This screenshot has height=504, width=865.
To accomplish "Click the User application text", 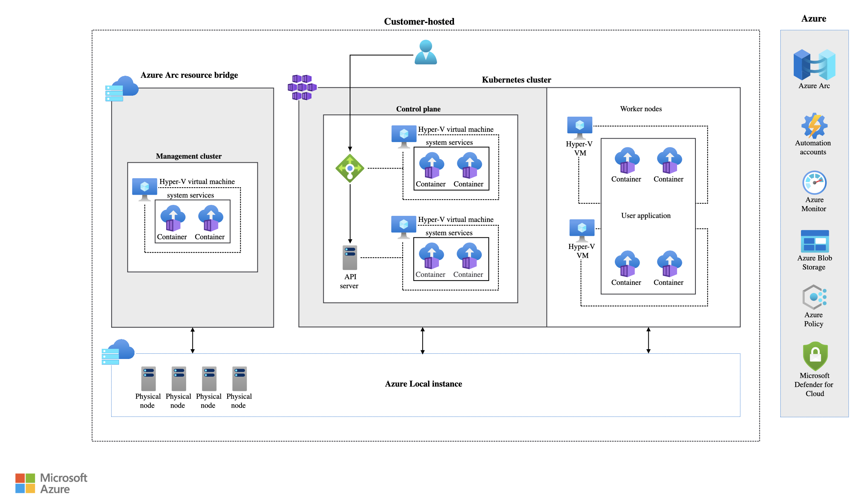I will (646, 215).
